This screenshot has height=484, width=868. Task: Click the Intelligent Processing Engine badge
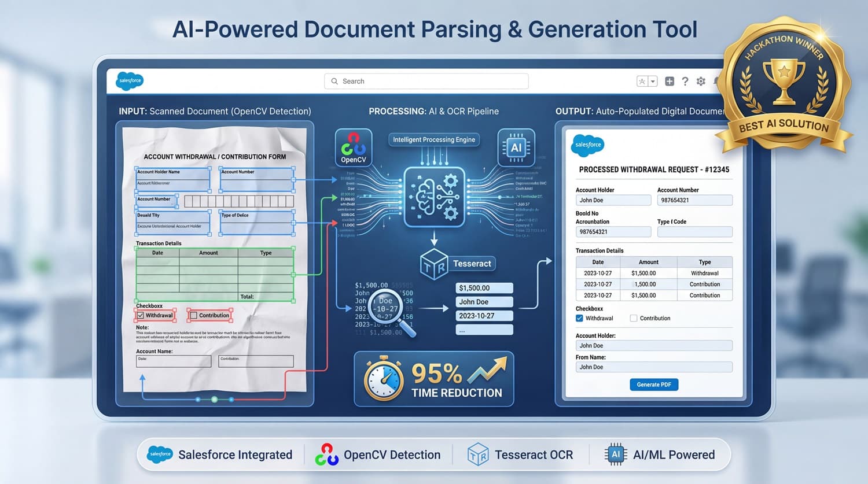pos(433,139)
